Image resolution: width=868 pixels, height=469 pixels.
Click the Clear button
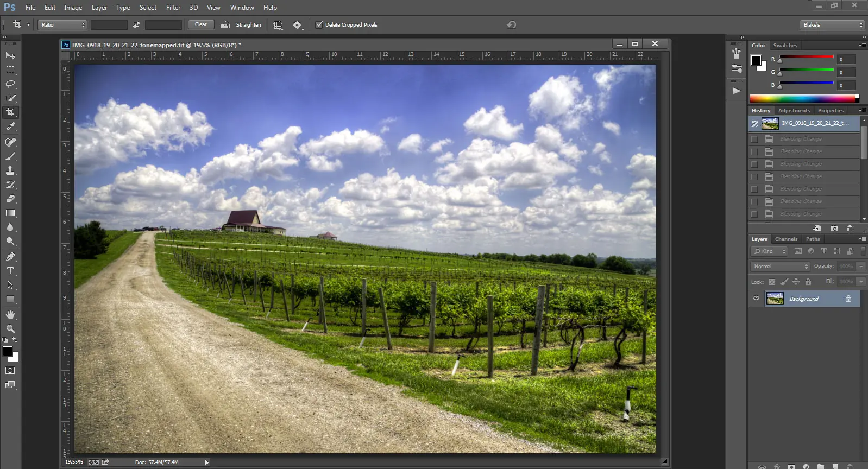tap(200, 24)
